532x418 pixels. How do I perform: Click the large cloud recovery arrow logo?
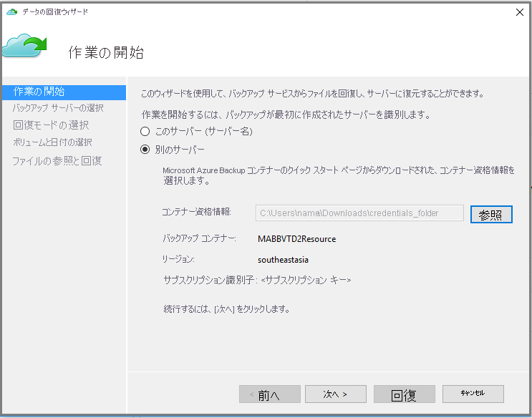(x=24, y=45)
